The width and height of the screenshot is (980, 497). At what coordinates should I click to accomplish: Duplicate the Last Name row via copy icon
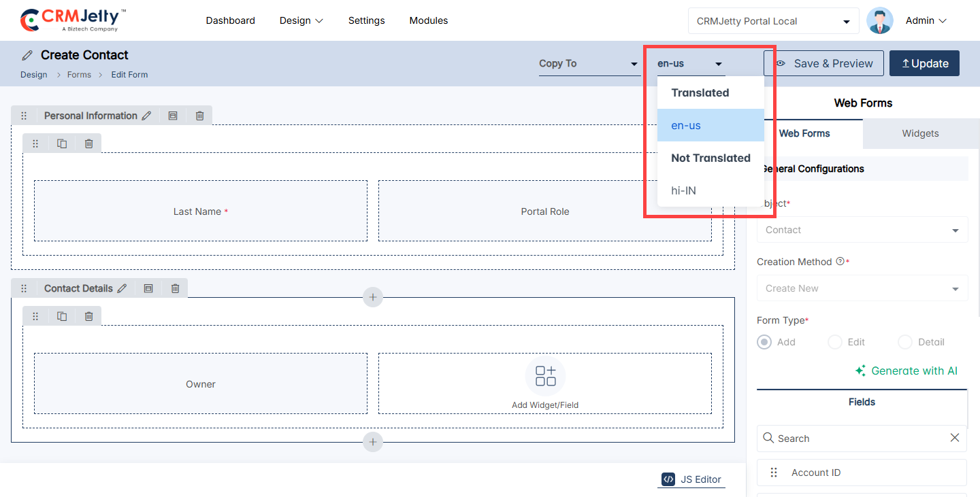pyautogui.click(x=62, y=143)
